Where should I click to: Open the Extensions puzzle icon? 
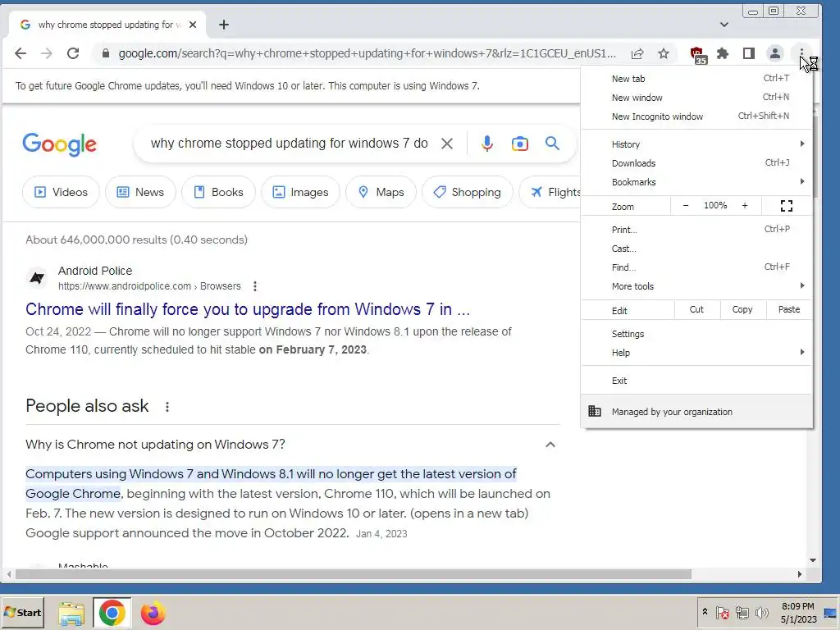[x=723, y=53]
